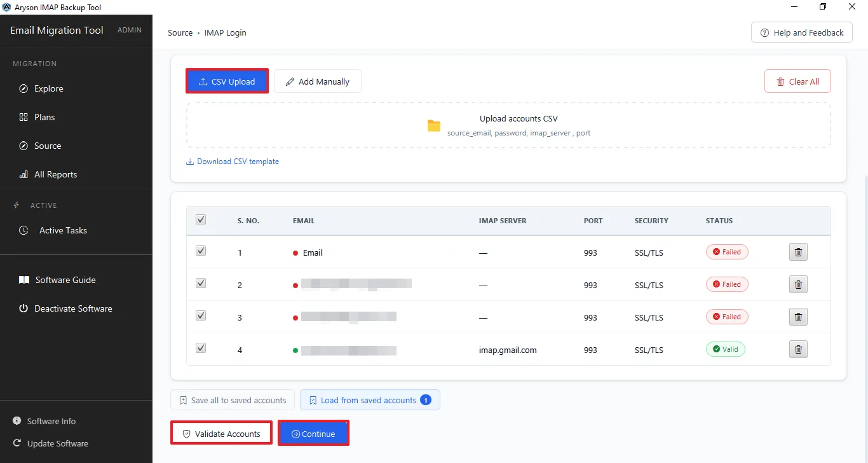This screenshot has width=868, height=463.
Task: Open Explore in the sidebar
Action: 49,88
